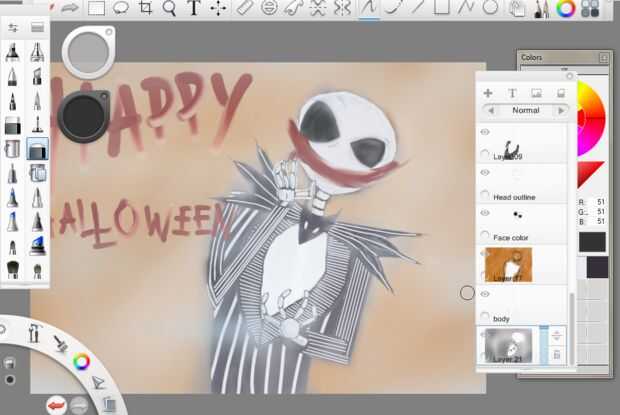Screen dimensions: 620x415
Task: Select the Rectangle draw style tool
Action: click(x=442, y=7)
